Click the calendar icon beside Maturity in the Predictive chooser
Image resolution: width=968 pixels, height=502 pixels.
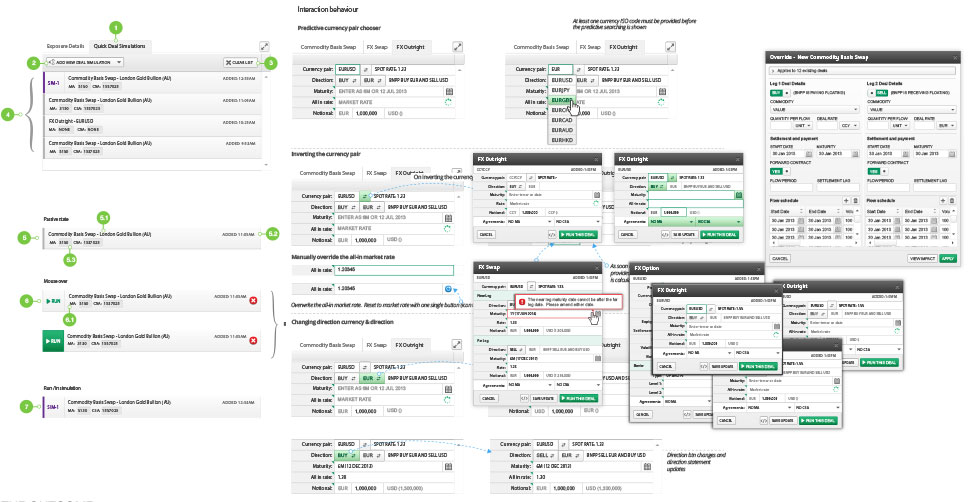(x=449, y=89)
